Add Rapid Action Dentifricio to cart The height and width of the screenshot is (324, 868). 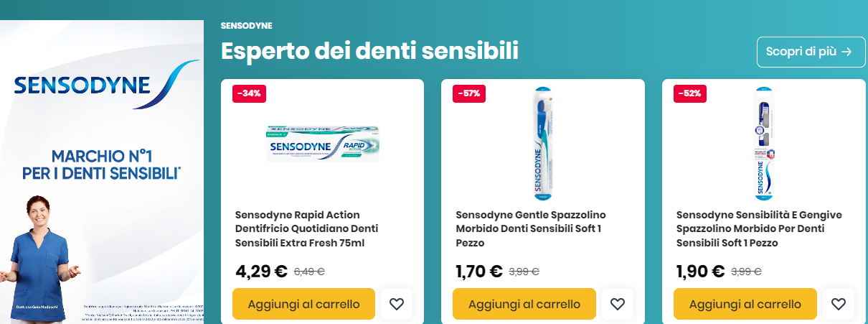(303, 304)
